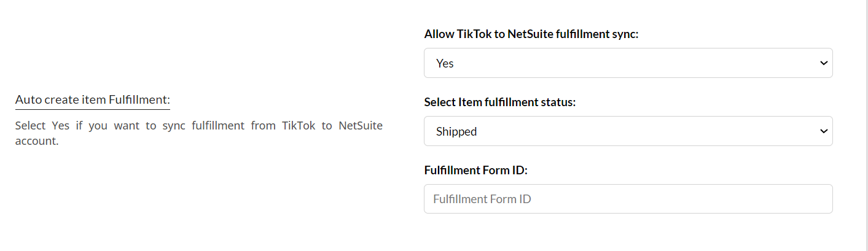Image resolution: width=868 pixels, height=251 pixels.
Task: Select the 'Auto create item Fulfillment' heading
Action: click(x=92, y=99)
